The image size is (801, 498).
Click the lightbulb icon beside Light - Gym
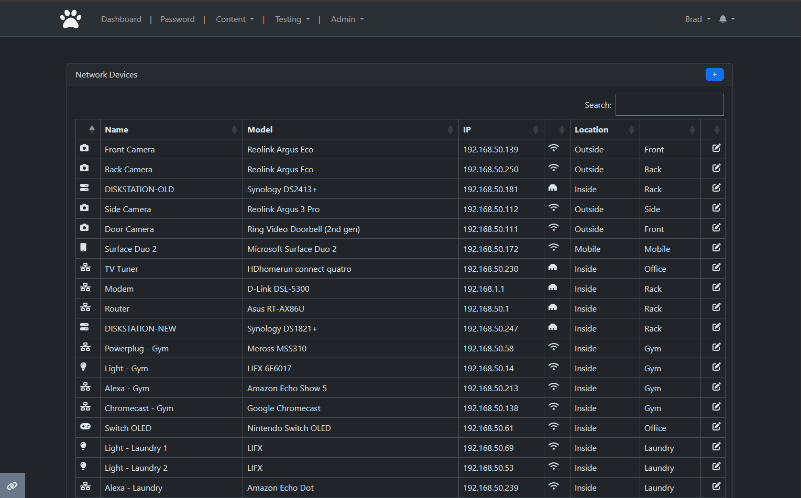pyautogui.click(x=83, y=367)
